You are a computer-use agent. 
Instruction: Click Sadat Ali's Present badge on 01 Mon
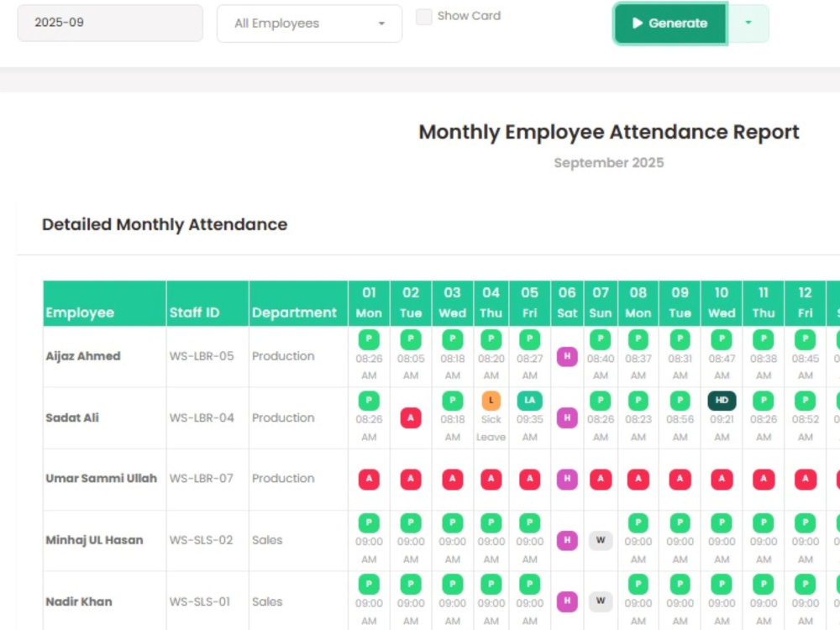(x=369, y=400)
